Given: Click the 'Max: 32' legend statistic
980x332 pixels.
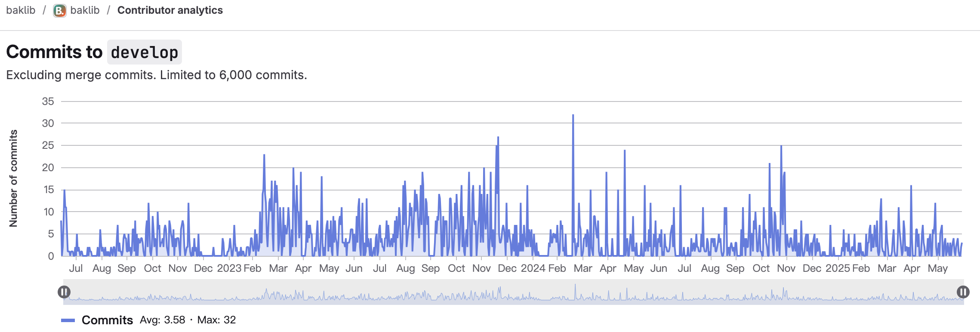Looking at the screenshot, I should tap(216, 320).
